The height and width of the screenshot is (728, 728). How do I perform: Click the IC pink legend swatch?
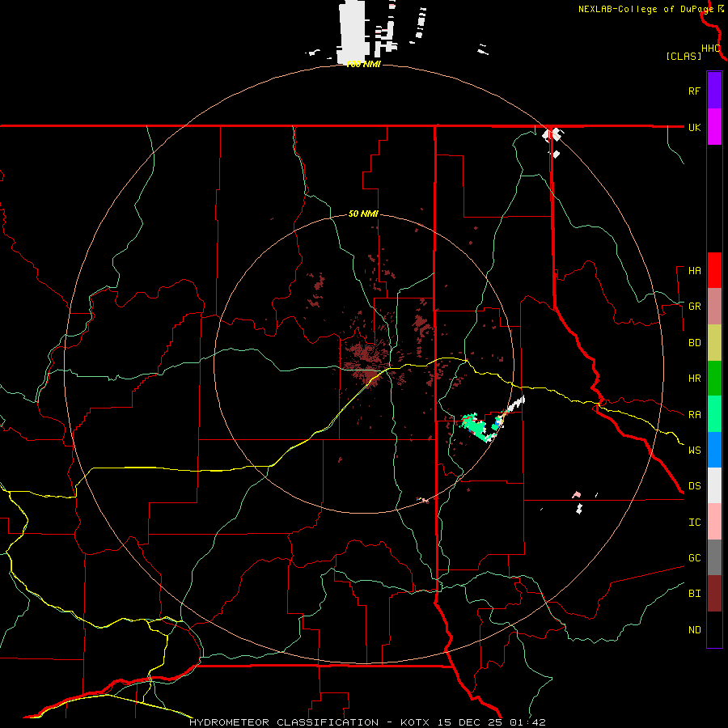(x=714, y=522)
